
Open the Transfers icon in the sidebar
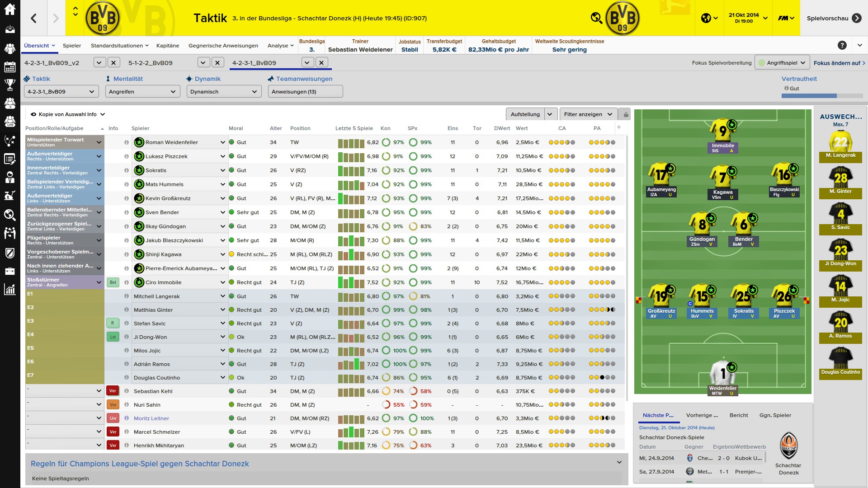point(10,233)
